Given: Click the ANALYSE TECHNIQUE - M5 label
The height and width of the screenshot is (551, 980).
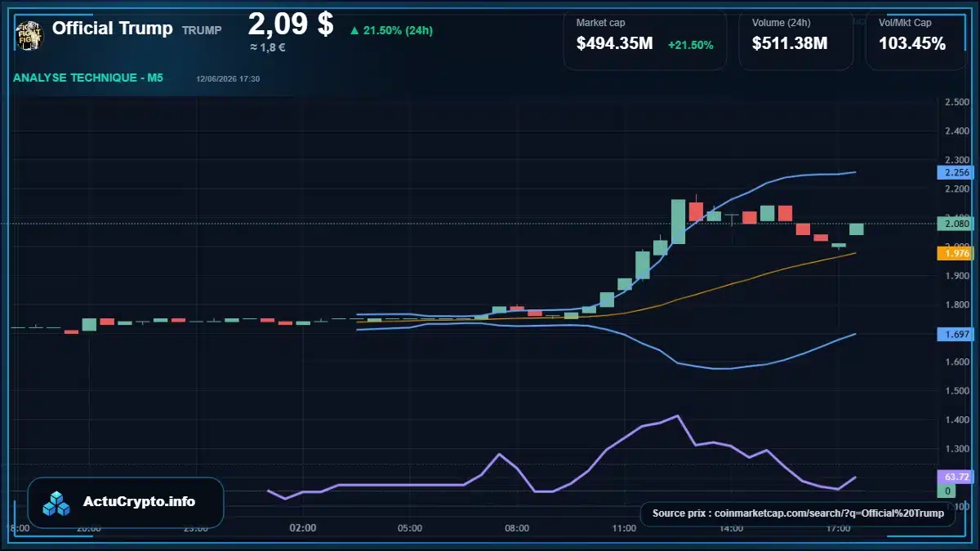Looking at the screenshot, I should coord(88,78).
